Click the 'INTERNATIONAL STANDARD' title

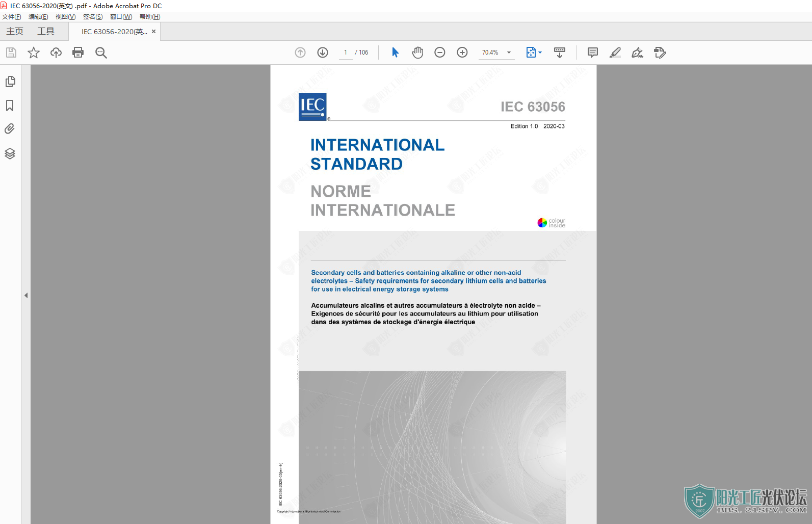(377, 154)
